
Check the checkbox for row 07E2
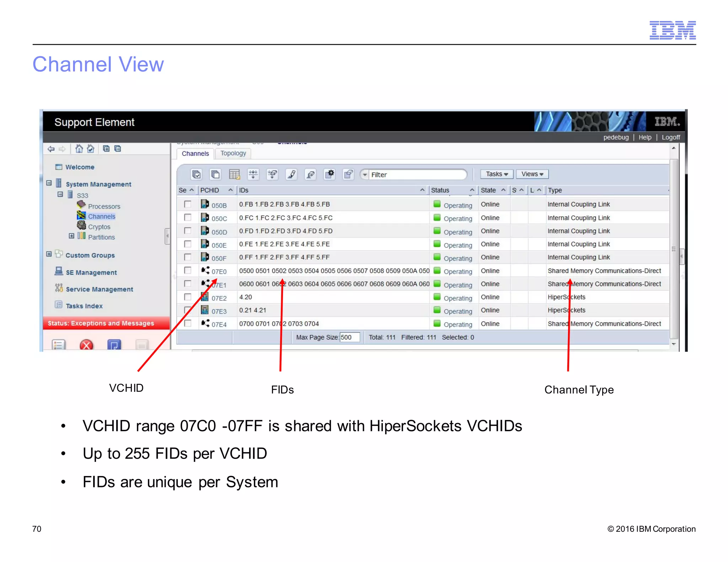[188, 297]
